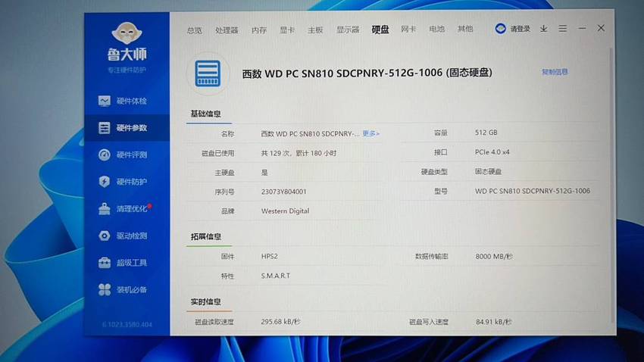Click the 295.68 kB/秒 read speed value
The width and height of the screenshot is (644, 362).
(x=280, y=321)
